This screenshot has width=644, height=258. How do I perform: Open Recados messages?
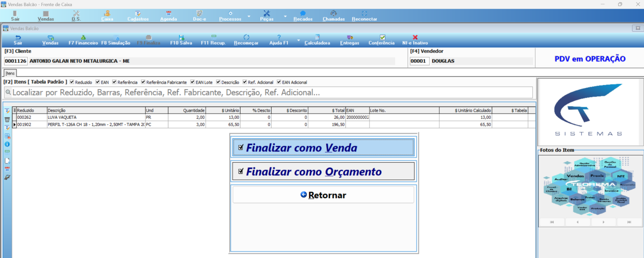pyautogui.click(x=303, y=16)
